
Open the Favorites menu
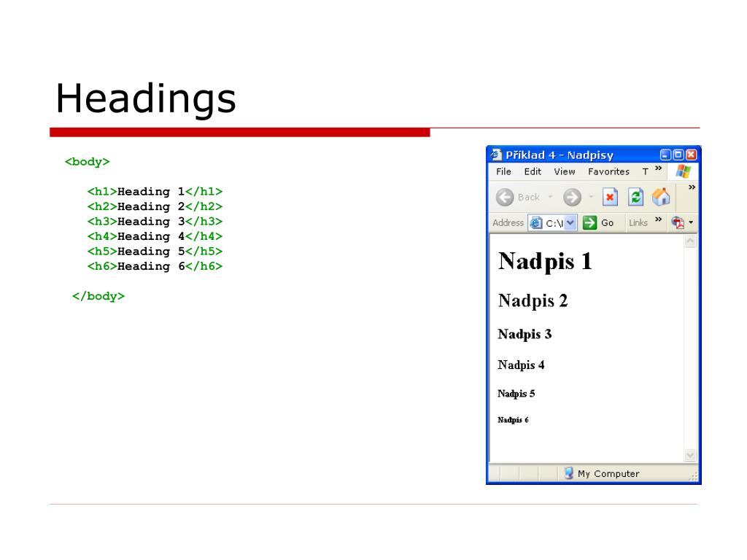608,171
